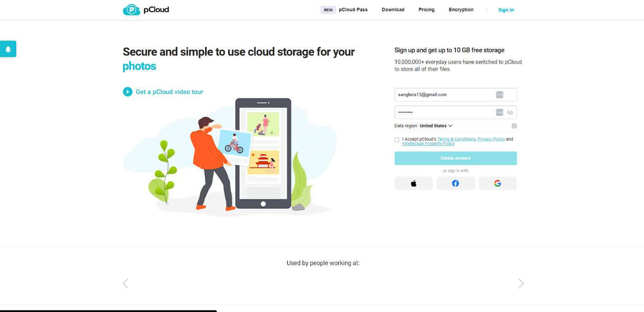Open password manager icon in password field
The image size is (644, 312).
(x=499, y=112)
